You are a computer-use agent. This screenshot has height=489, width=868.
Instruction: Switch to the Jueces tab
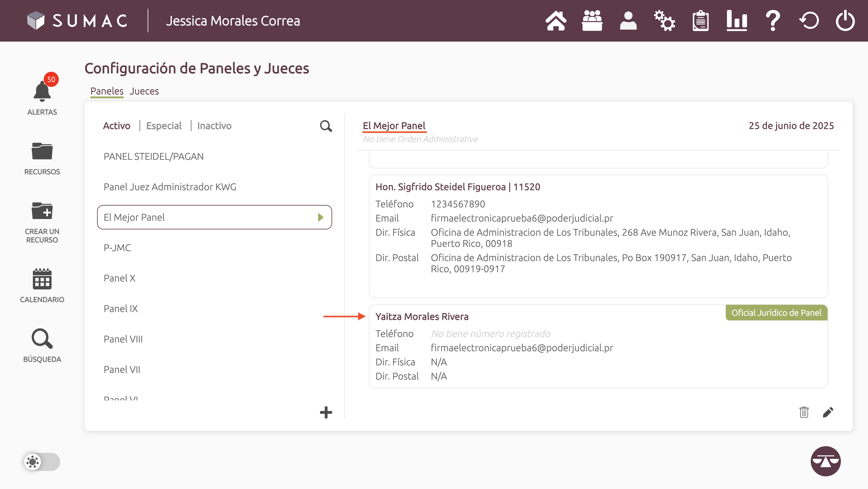point(144,91)
